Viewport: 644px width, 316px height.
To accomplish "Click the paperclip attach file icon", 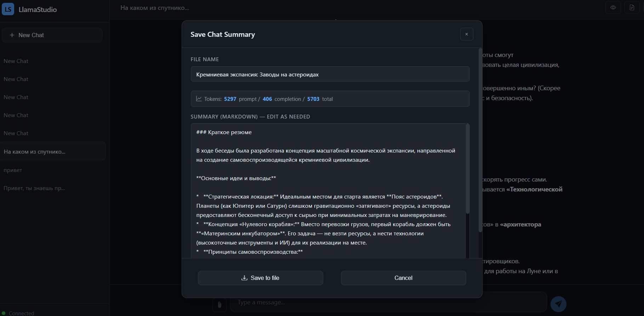I will 220,305.
